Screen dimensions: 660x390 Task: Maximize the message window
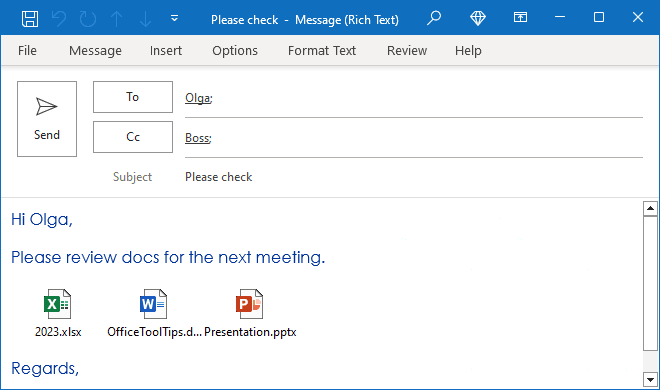(x=599, y=17)
